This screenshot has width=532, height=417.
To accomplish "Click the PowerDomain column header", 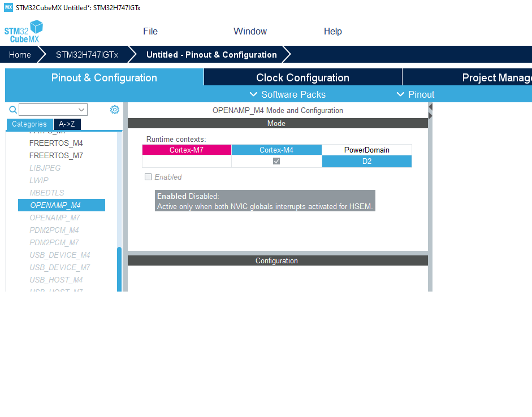I will coord(367,150).
